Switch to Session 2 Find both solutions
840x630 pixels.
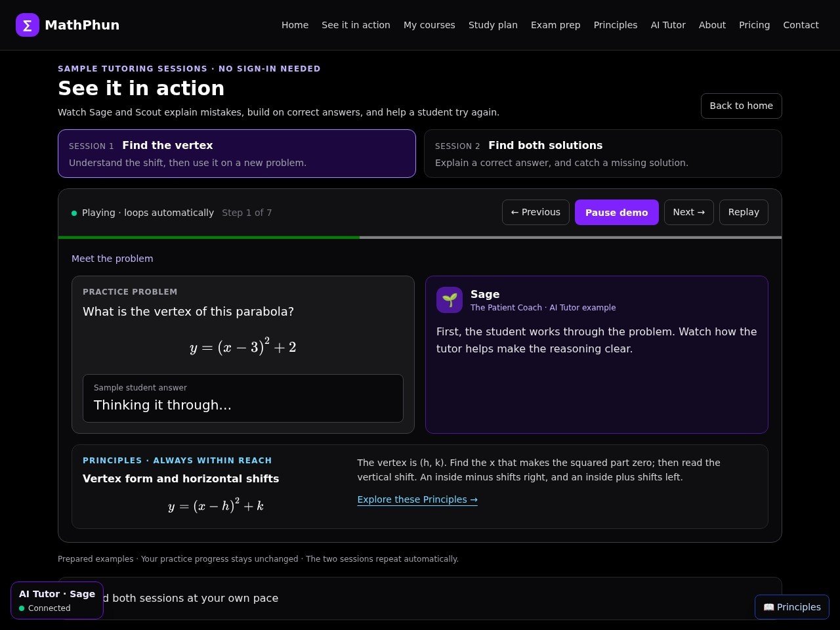click(x=603, y=154)
